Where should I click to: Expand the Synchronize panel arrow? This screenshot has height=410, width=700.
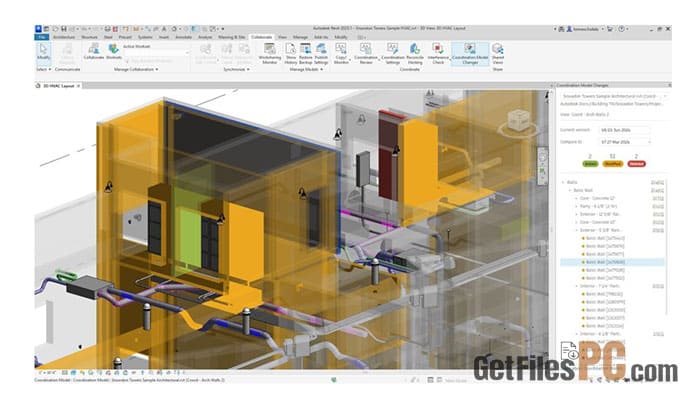(248, 70)
